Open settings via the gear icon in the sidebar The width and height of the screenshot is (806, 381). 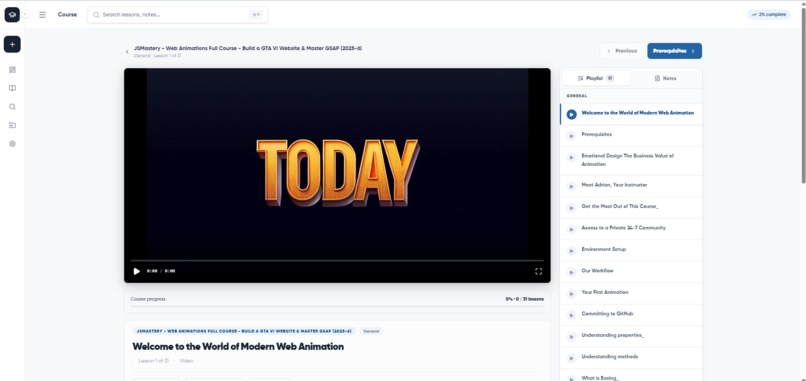pos(12,144)
